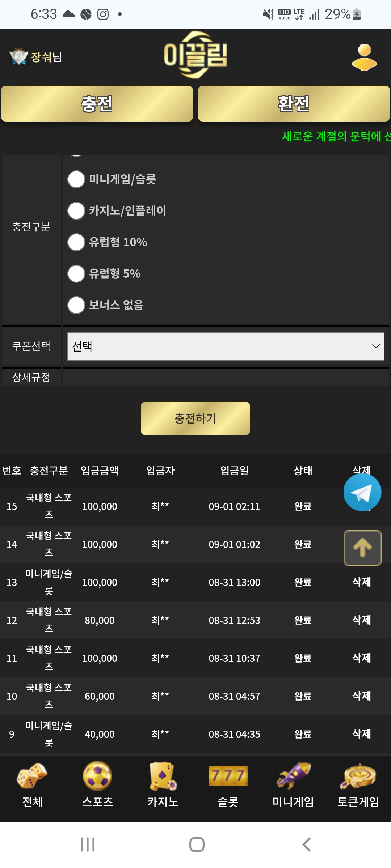The image size is (391, 868).
Task: Tap the Android back navigation button
Action: point(306,844)
